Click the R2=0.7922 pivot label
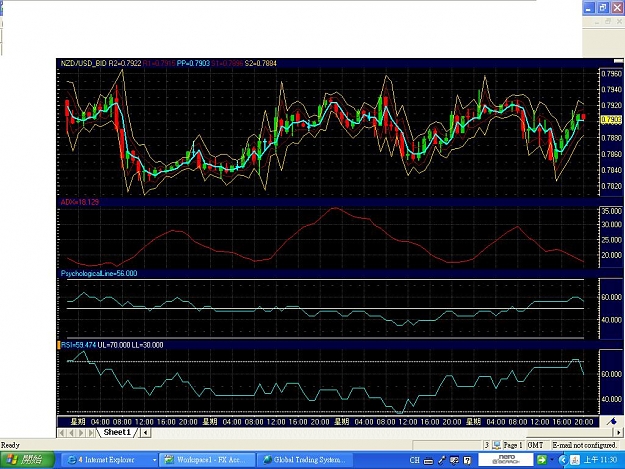This screenshot has height=469, width=625. click(125, 63)
